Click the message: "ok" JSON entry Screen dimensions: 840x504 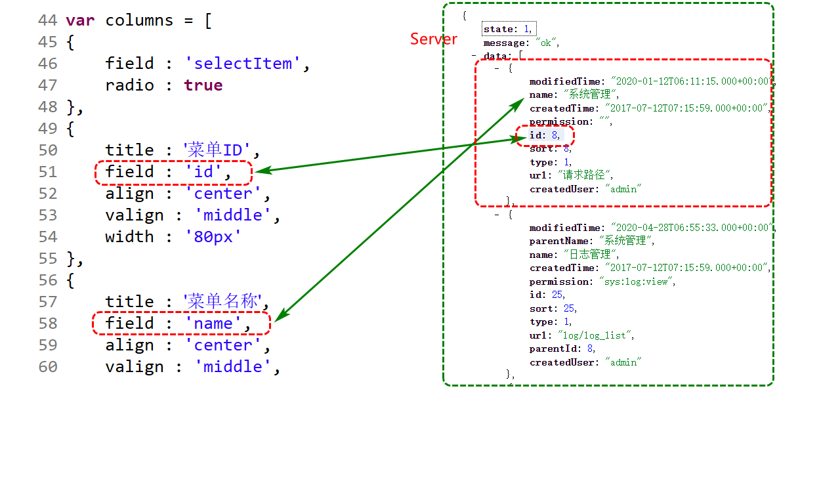[520, 43]
